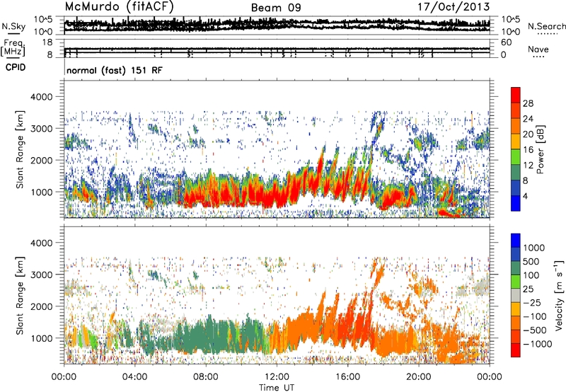Click the "08:00" time tick label
Image resolution: width=566 pixels, height=392 pixels.
pyautogui.click(x=205, y=377)
